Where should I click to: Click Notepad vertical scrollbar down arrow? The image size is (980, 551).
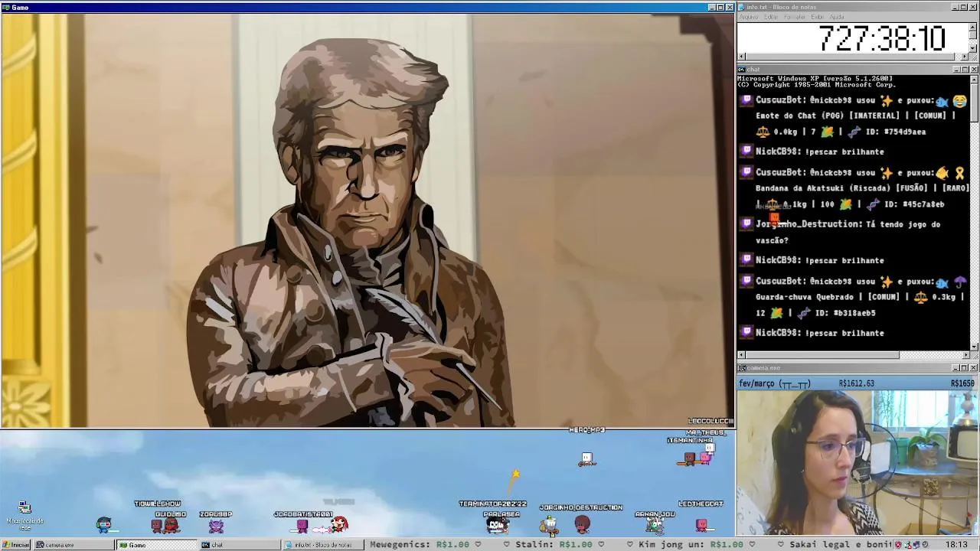(x=973, y=48)
